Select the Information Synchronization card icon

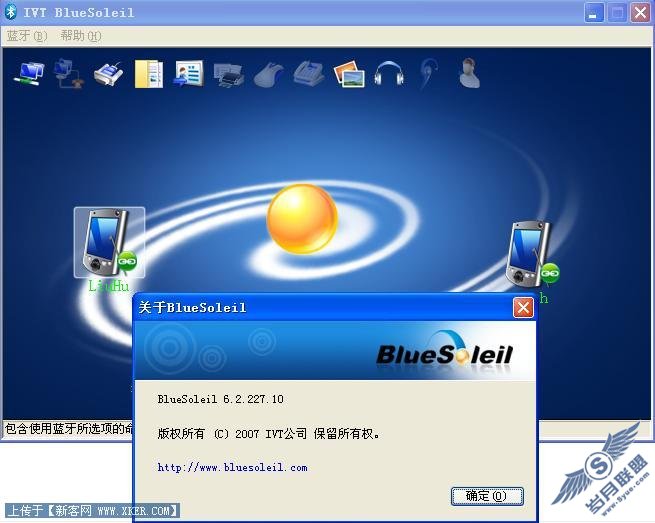pyautogui.click(x=189, y=74)
